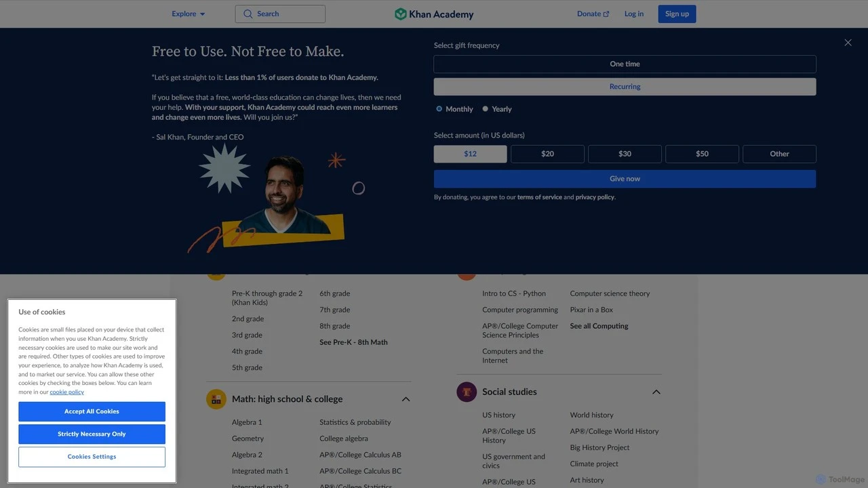868x488 pixels.
Task: Open the Algebra 2 course
Action: (247, 455)
